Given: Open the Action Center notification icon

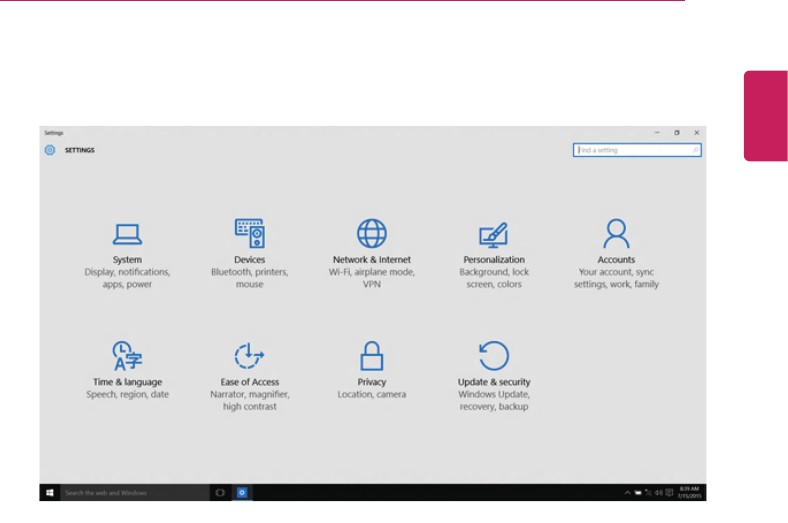Looking at the screenshot, I should [669, 493].
